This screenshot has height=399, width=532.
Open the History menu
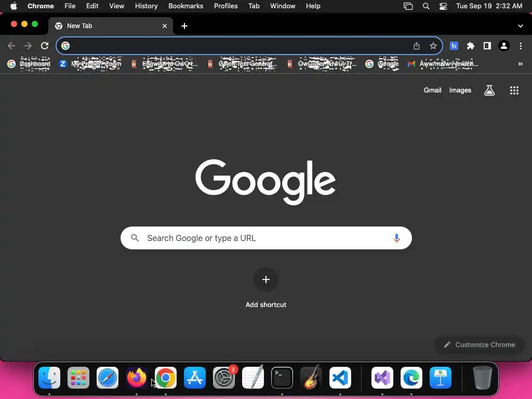click(146, 6)
